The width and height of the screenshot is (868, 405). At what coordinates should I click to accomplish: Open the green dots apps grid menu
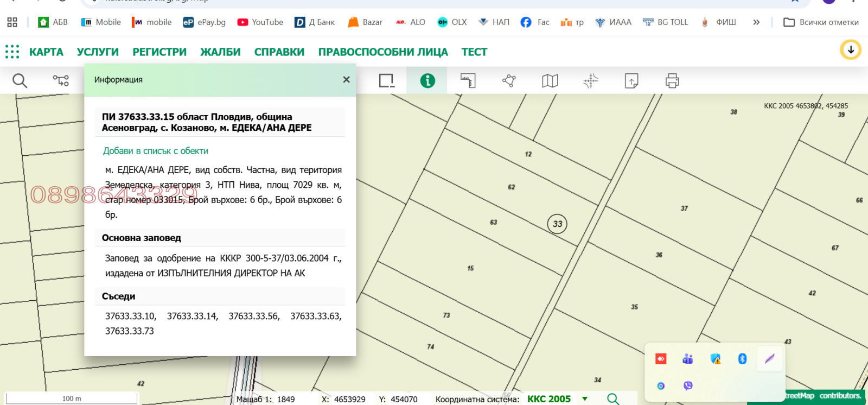point(12,52)
